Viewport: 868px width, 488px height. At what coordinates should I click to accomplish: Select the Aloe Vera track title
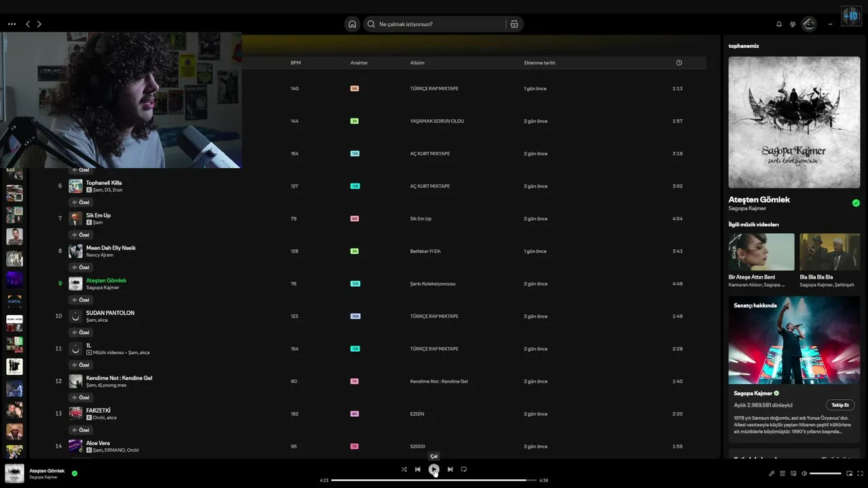(98, 443)
